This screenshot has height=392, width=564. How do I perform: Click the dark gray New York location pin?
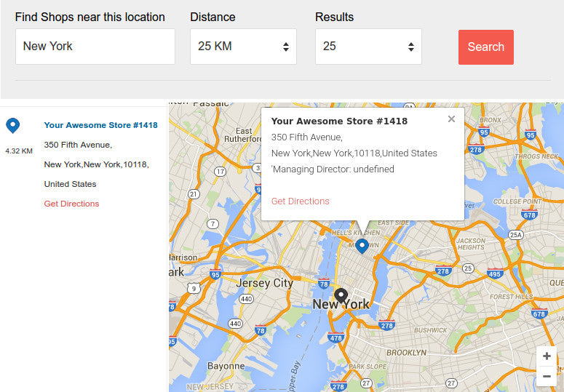[x=341, y=295]
